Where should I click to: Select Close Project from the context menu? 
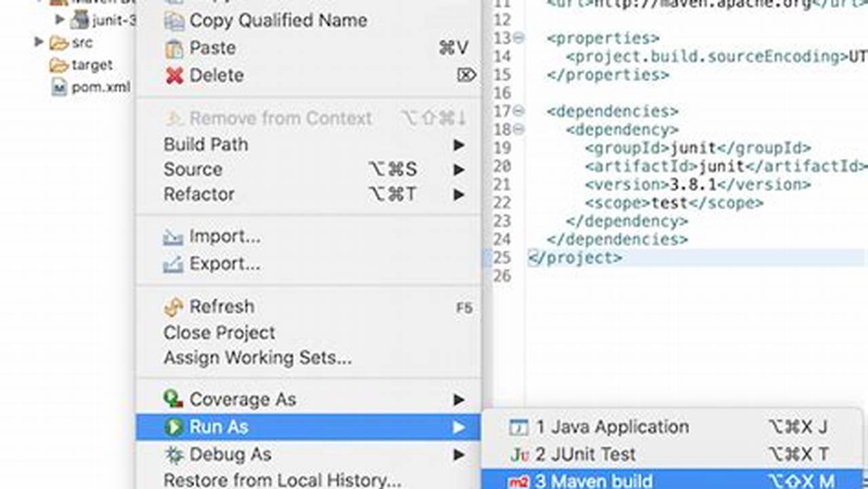pyautogui.click(x=219, y=333)
